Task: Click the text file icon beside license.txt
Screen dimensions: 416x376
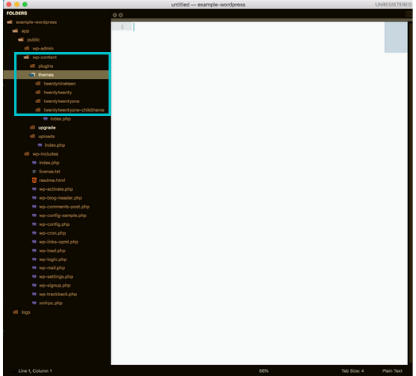Action: pos(34,171)
